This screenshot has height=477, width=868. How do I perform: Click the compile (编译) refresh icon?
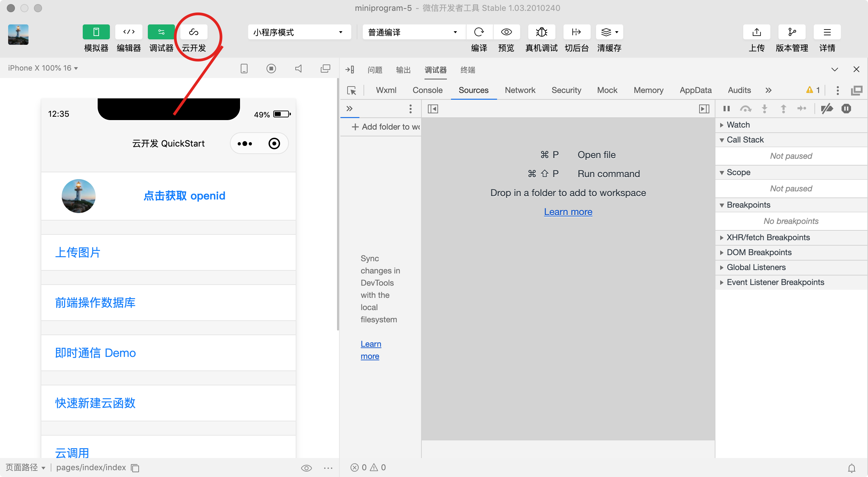click(x=479, y=32)
